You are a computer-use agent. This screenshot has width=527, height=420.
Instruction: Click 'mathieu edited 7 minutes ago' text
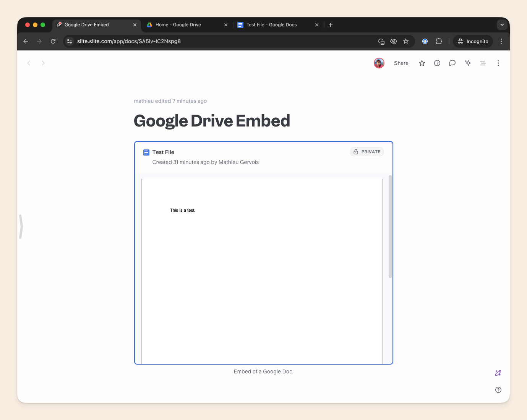(x=170, y=101)
